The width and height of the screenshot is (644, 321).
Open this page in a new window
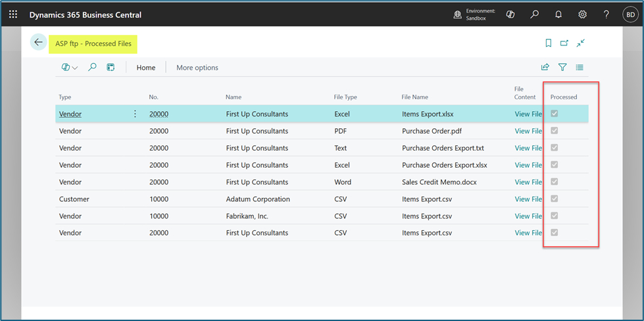(564, 43)
